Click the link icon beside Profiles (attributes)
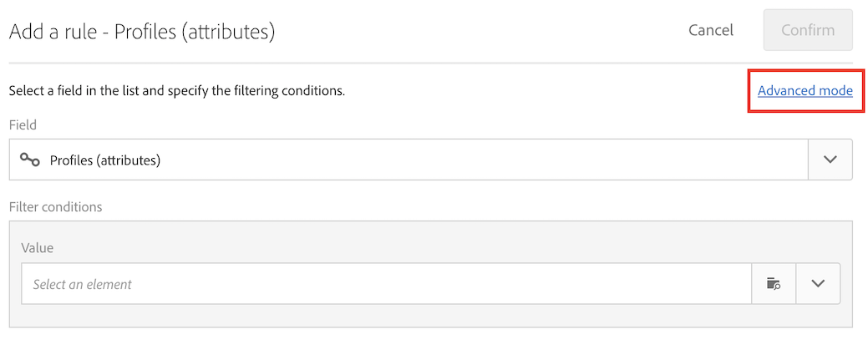 (30, 160)
